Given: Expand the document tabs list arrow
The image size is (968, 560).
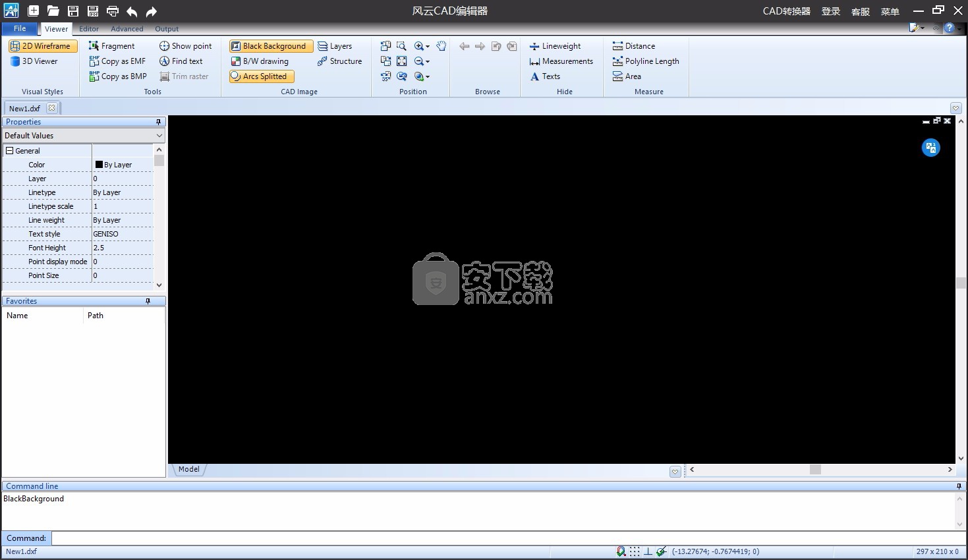Looking at the screenshot, I should pos(955,108).
